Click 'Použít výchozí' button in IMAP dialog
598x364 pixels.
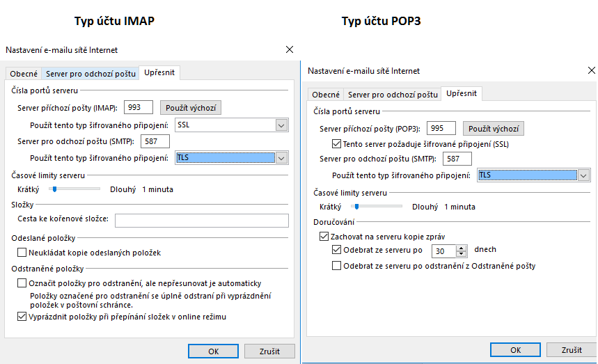(190, 108)
